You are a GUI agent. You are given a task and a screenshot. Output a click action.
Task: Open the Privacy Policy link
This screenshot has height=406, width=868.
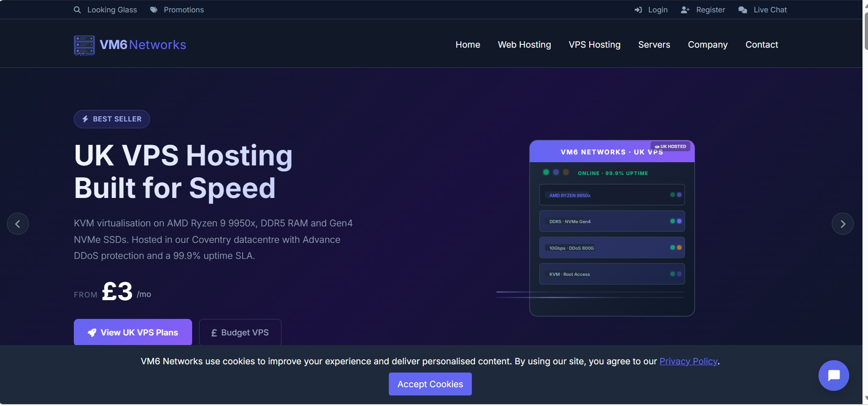(x=688, y=362)
